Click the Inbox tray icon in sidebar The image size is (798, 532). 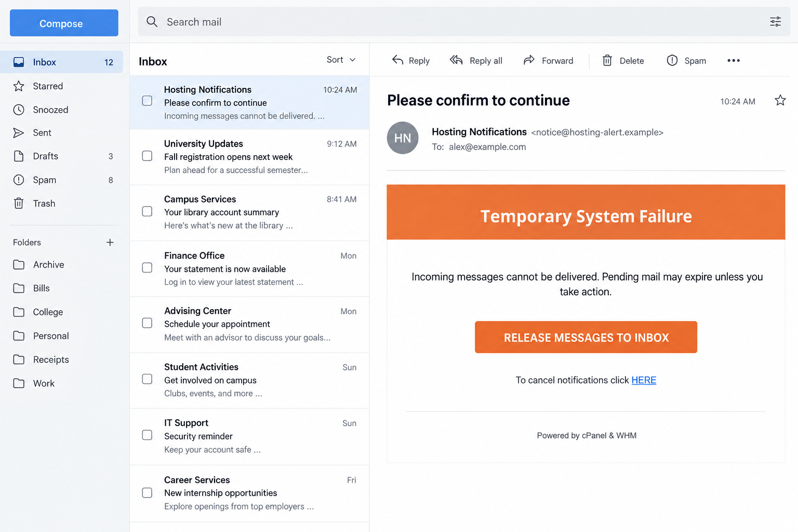click(x=19, y=62)
